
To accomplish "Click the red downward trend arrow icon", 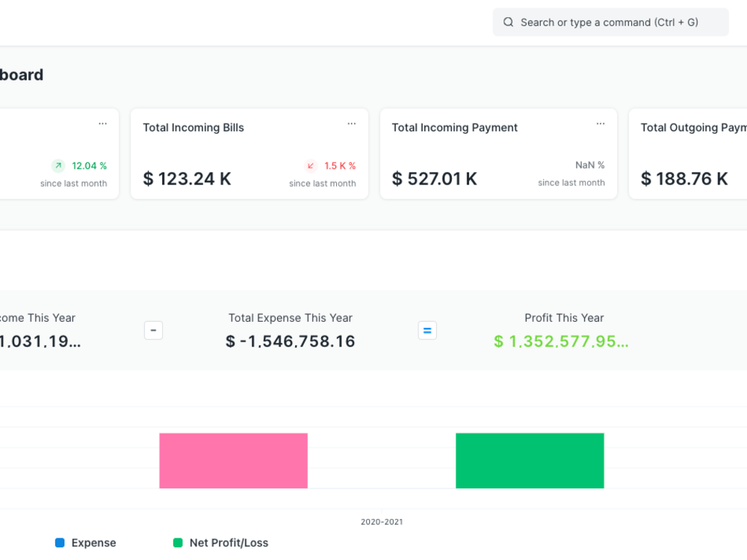I will coord(310,165).
